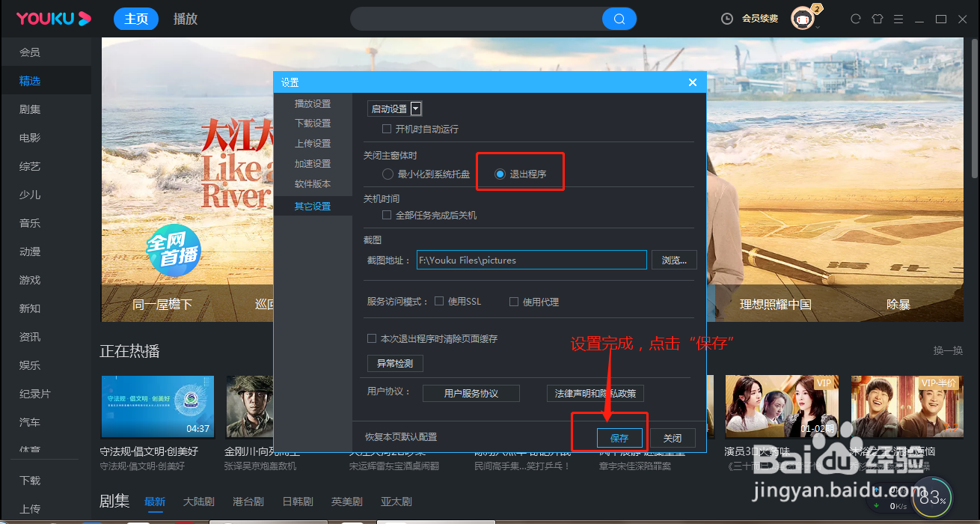
Task: Enable 全部任务完成后关机 checkbox
Action: tap(387, 215)
